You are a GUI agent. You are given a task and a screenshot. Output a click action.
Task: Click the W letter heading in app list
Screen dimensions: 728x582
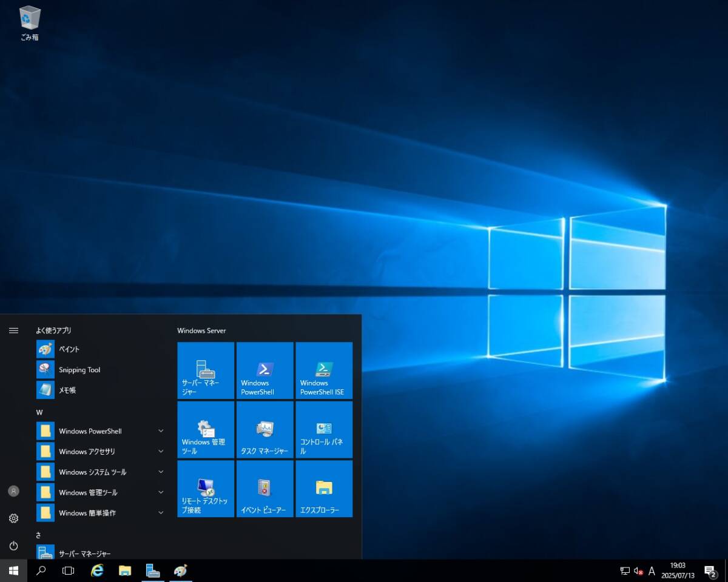coord(39,412)
